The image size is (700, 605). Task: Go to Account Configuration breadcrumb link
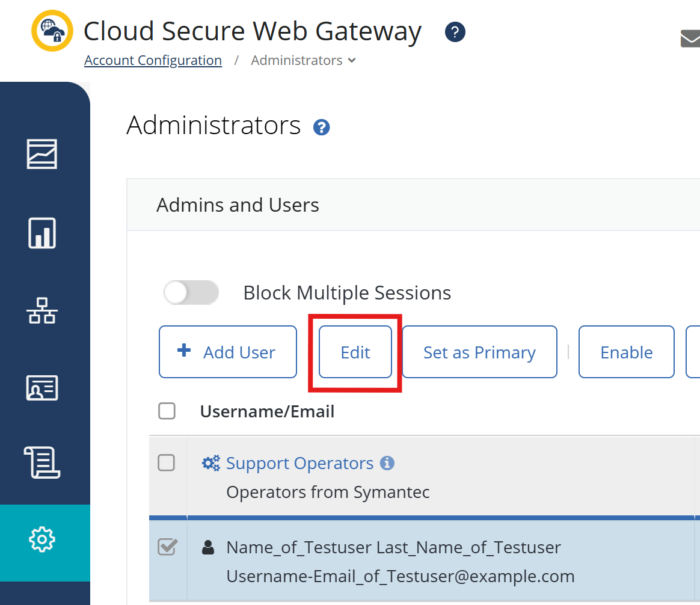point(153,61)
